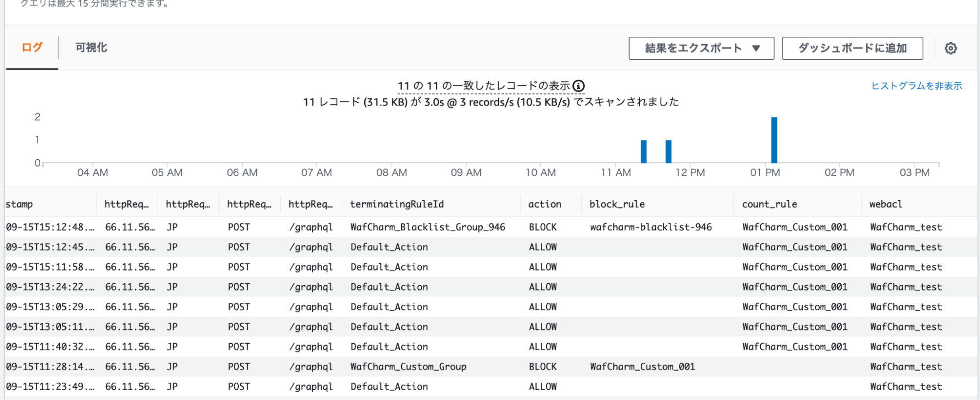This screenshot has height=400, width=980.
Task: Select the 09-15T11:28:14 timestamp cell
Action: point(50,367)
